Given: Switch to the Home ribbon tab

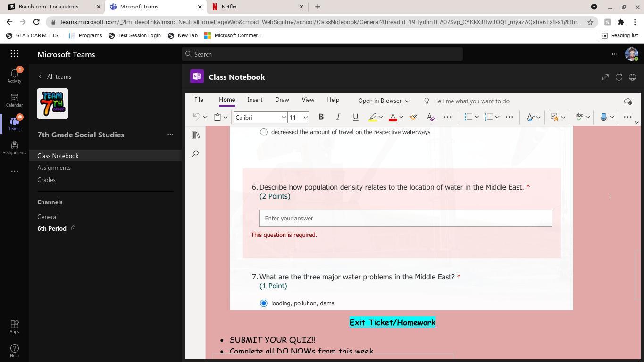Looking at the screenshot, I should 227,100.
